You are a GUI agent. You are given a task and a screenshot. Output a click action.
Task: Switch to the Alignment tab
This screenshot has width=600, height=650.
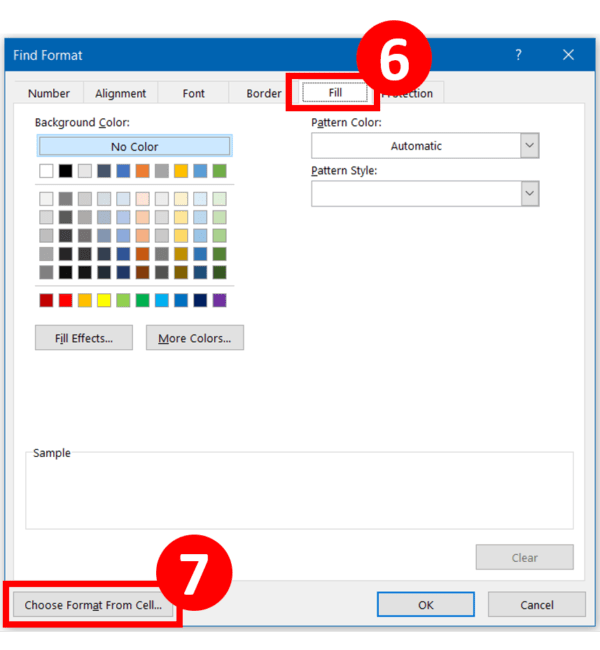[120, 93]
